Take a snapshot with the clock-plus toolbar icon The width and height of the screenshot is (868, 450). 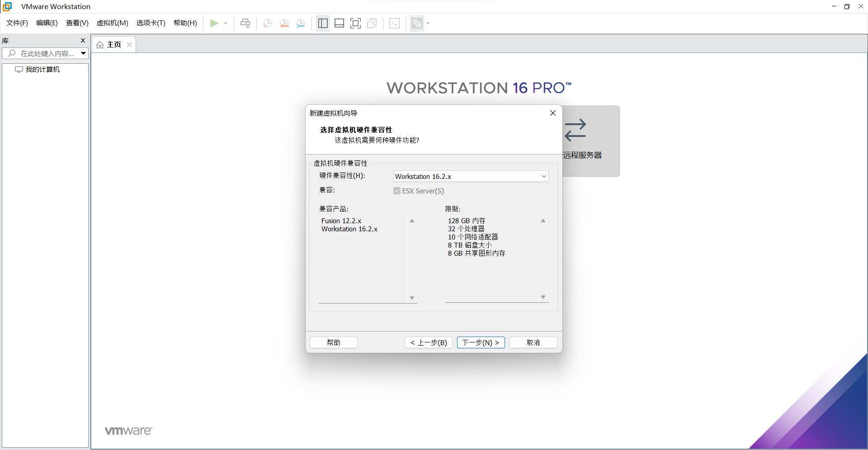point(268,23)
